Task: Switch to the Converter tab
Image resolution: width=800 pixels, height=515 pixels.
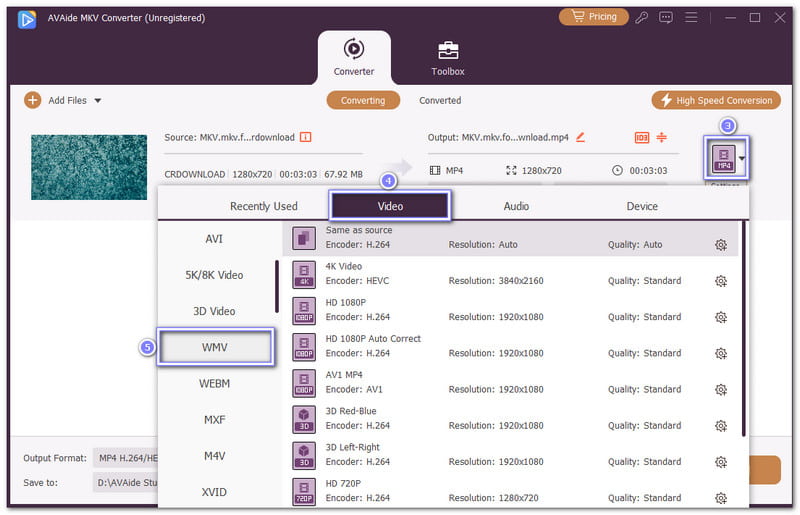Action: coord(354,57)
